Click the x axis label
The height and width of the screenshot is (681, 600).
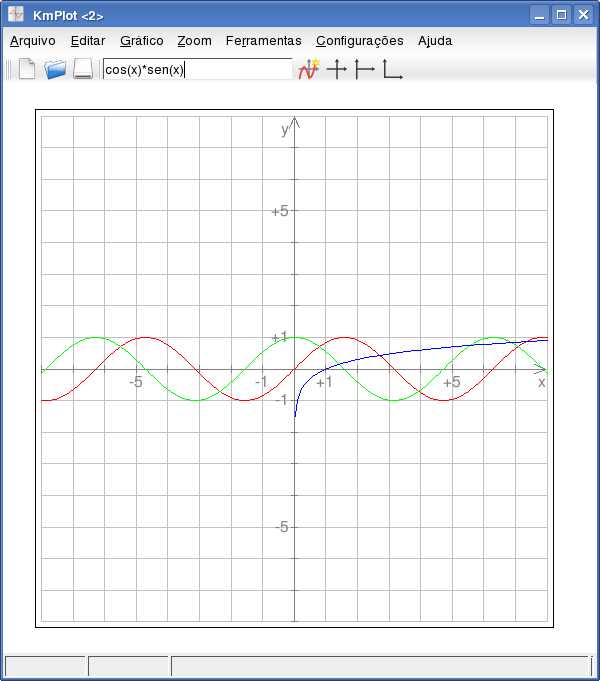pyautogui.click(x=541, y=383)
